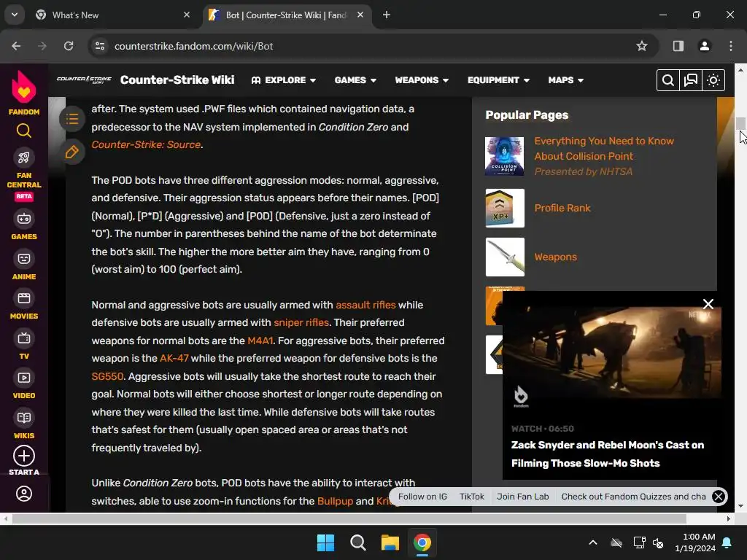This screenshot has height=560, width=747.
Task: Click the Profile Rank XP thumbnail
Action: click(x=505, y=208)
